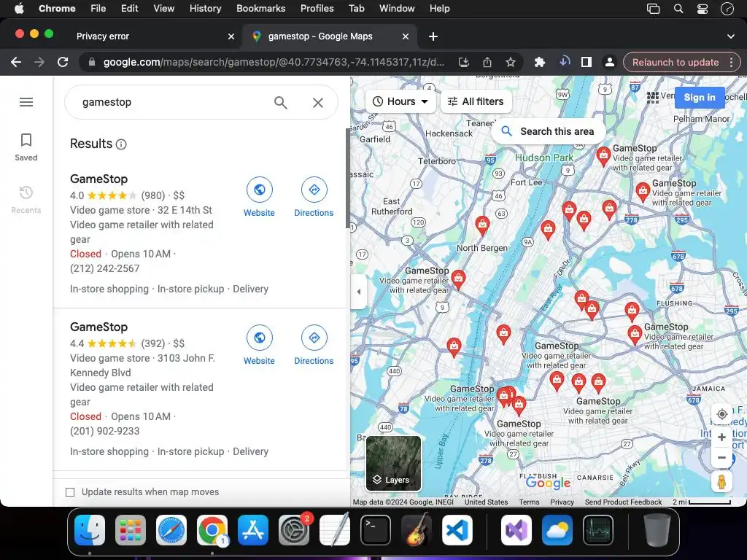Open the Profiles menu
Image resolution: width=747 pixels, height=560 pixels.
[317, 9]
